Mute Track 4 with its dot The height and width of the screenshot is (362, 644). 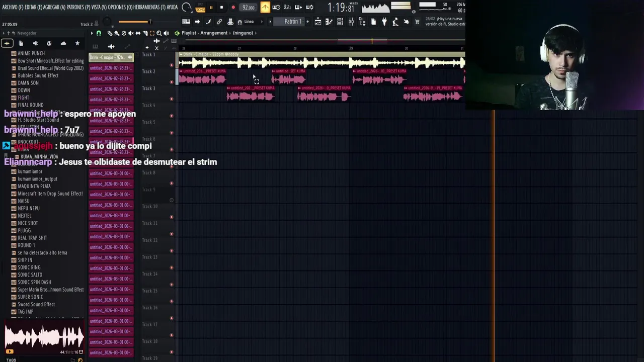tap(171, 116)
